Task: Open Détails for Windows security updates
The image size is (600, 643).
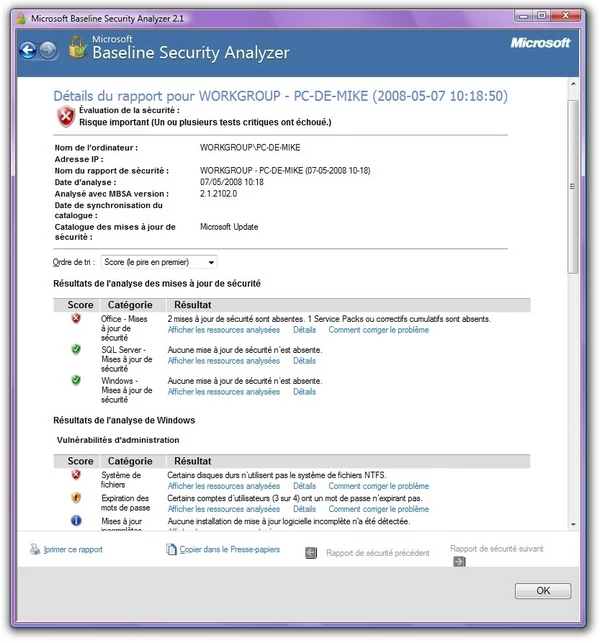Action: 305,392
